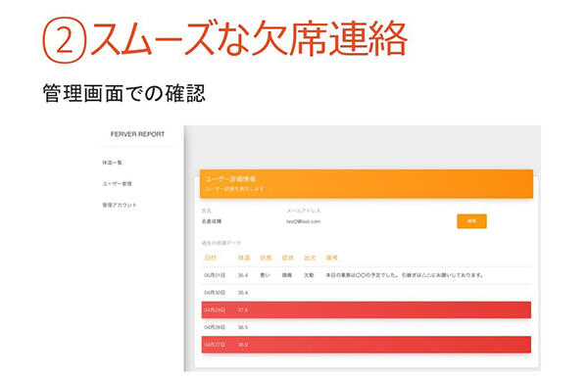Image resolution: width=588 pixels, height=381 pixels.
Task: Select the 36.5 temperature value
Action: pos(243,327)
